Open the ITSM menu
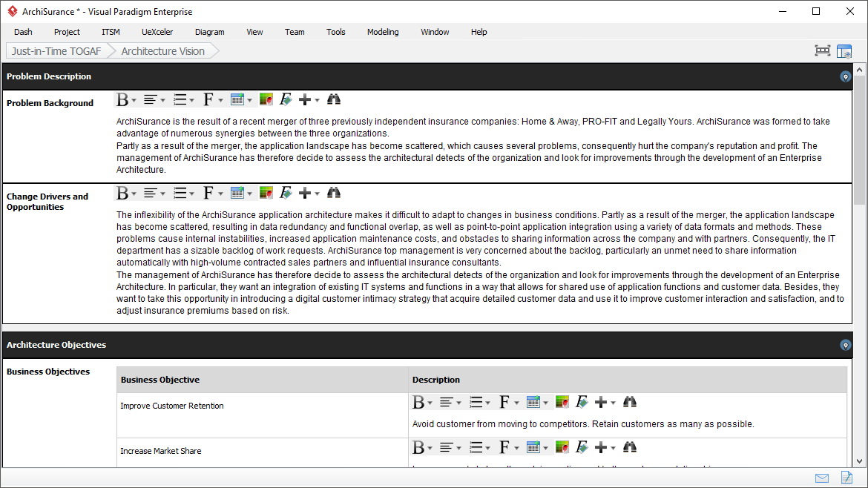The image size is (868, 488). click(111, 32)
